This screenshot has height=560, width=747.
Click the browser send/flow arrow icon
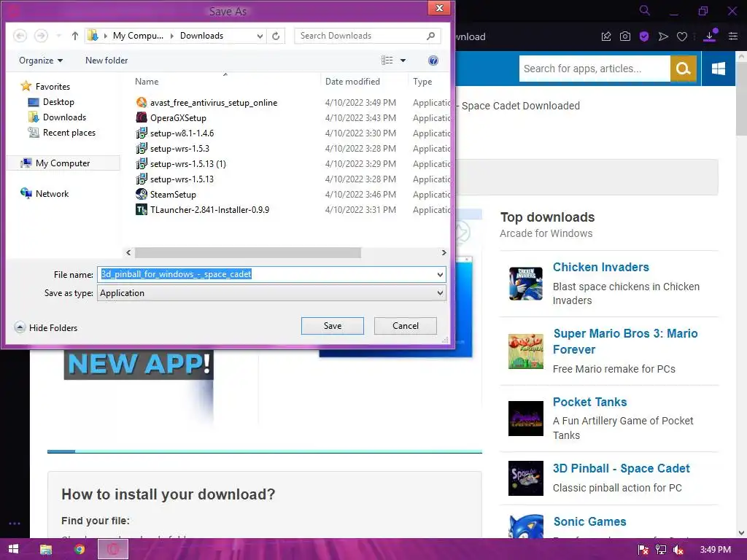(x=663, y=36)
